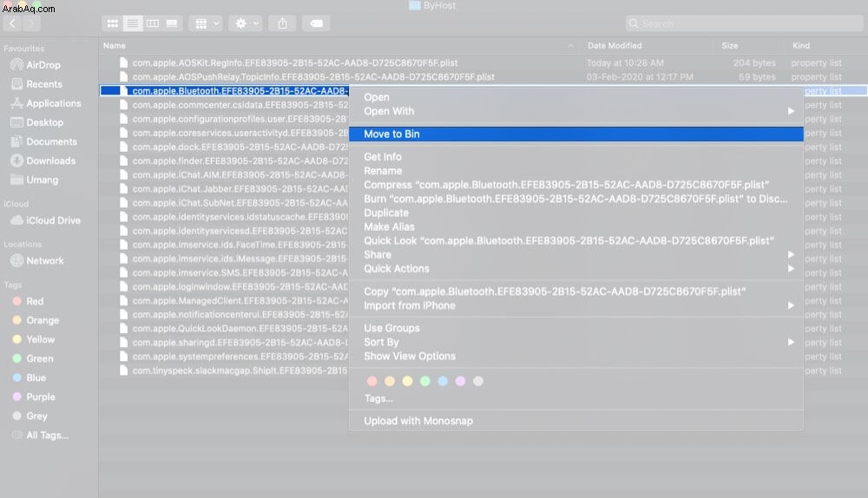Open All Tags in the sidebar
This screenshot has height=498, width=868.
[40, 436]
